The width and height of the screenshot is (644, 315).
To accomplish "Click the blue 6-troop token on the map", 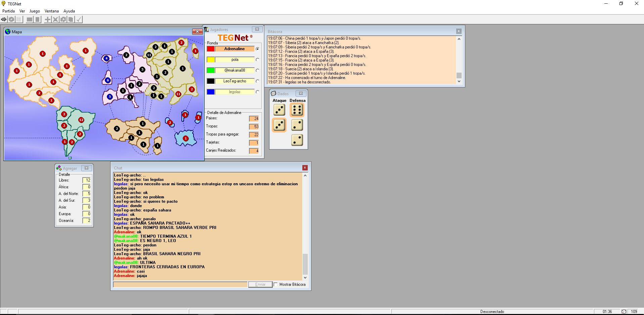I will tap(108, 80).
